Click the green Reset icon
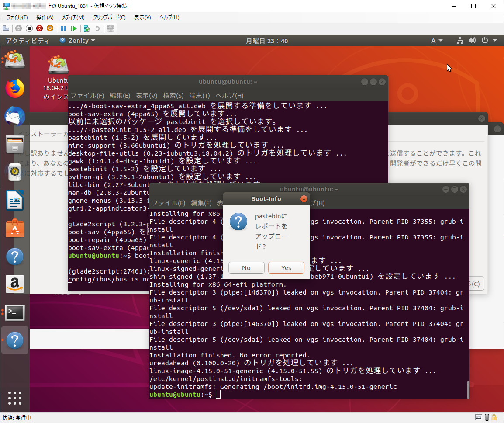504x423 pixels. (74, 28)
